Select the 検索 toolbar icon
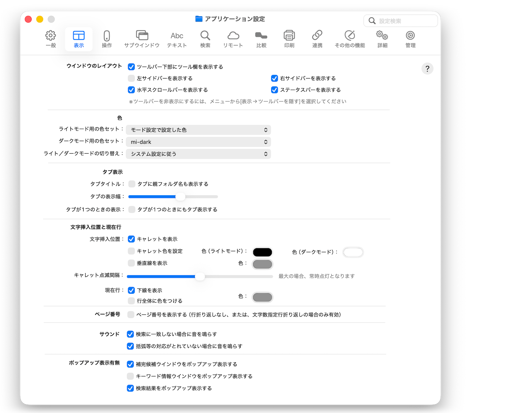This screenshot has width=532, height=413. click(x=205, y=39)
